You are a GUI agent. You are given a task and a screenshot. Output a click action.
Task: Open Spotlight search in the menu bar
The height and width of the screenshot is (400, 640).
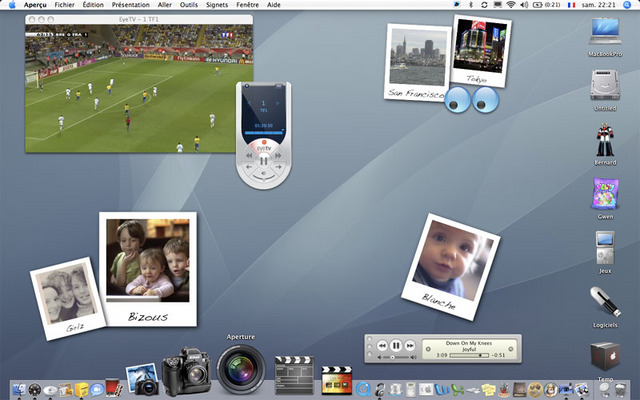[x=627, y=5]
